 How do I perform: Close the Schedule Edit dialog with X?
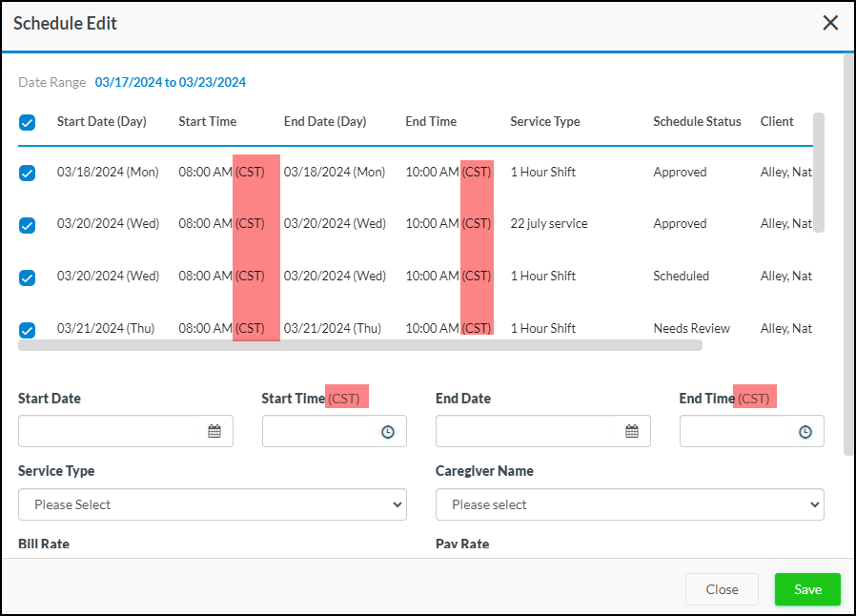(x=830, y=23)
